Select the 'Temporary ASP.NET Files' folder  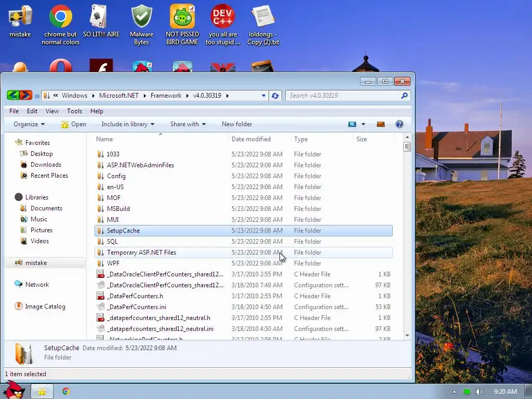243,252
